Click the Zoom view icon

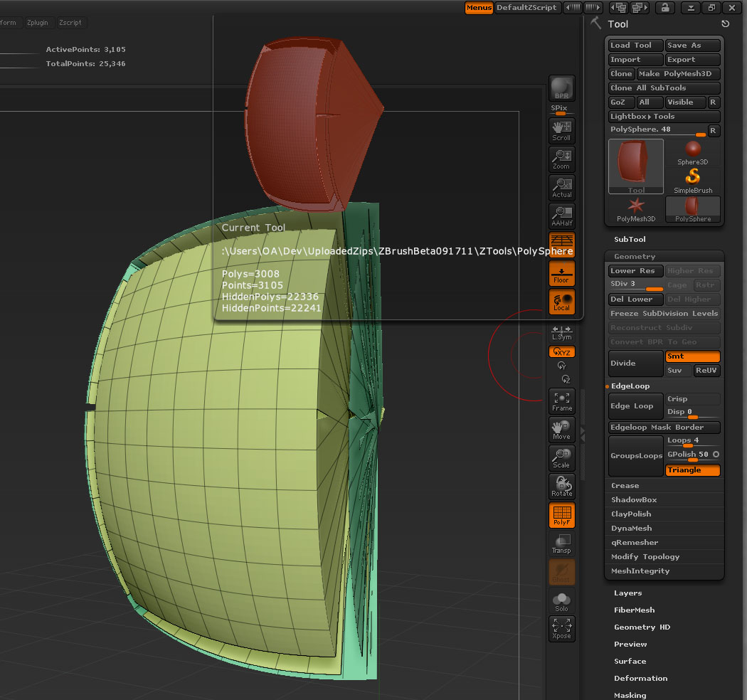tap(562, 159)
